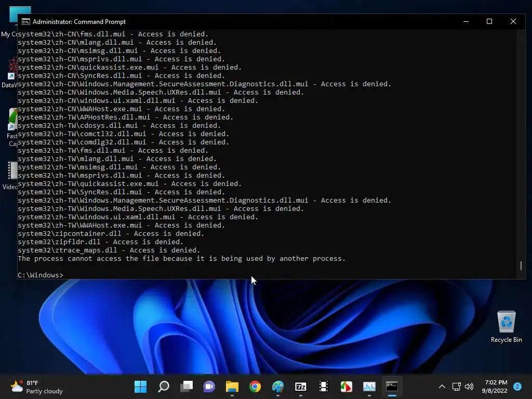Click the Administrator: Command Prompt title text

pos(79,22)
